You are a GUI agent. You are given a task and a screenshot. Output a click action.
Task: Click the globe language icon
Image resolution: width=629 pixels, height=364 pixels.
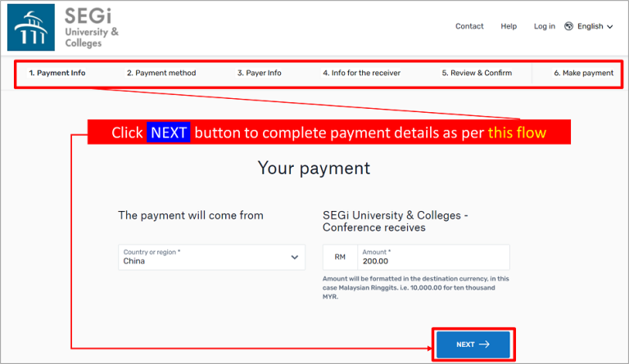click(568, 26)
